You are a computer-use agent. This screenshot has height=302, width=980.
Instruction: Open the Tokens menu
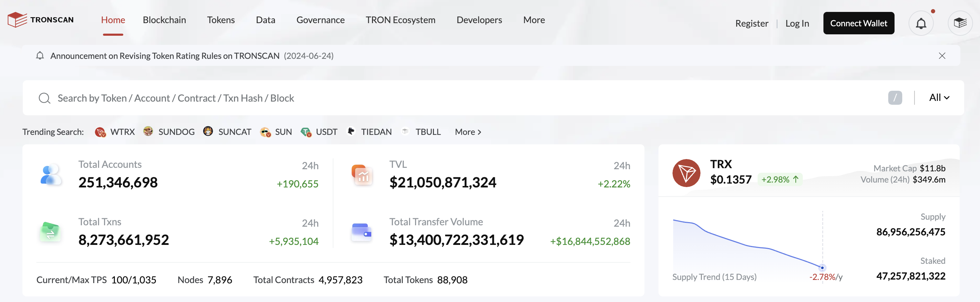tap(221, 20)
